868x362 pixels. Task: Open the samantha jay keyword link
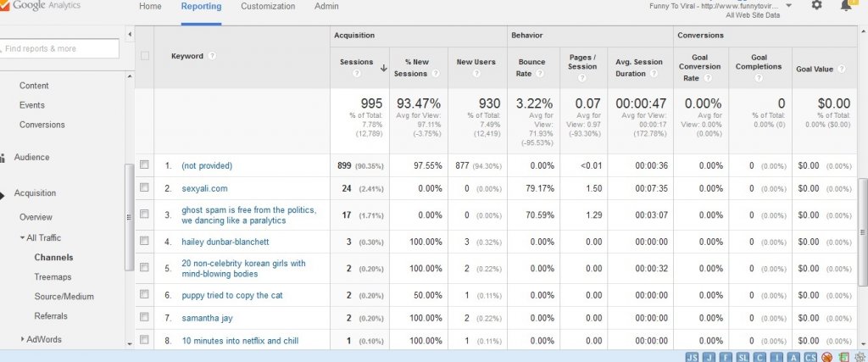click(x=207, y=318)
